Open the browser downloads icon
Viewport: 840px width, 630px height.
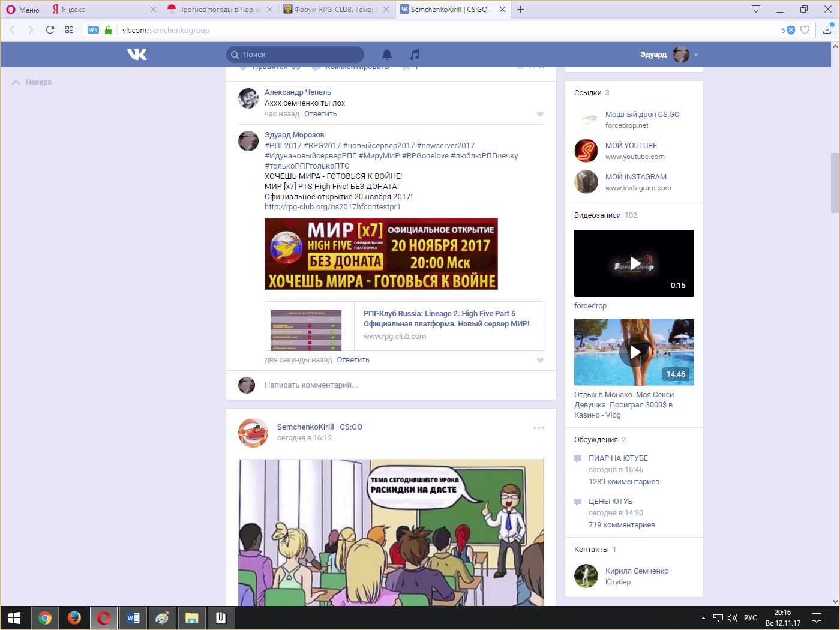click(x=827, y=29)
